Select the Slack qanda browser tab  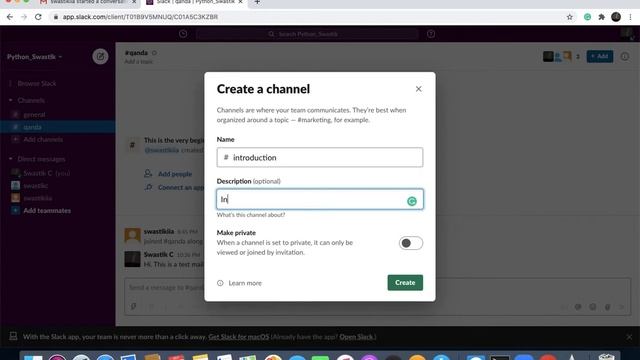[195, 2]
